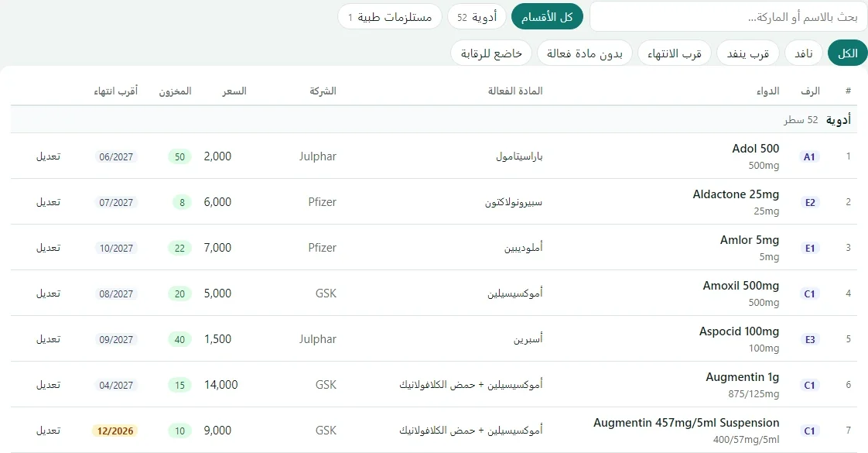Click the E3 shelf badge

(810, 339)
